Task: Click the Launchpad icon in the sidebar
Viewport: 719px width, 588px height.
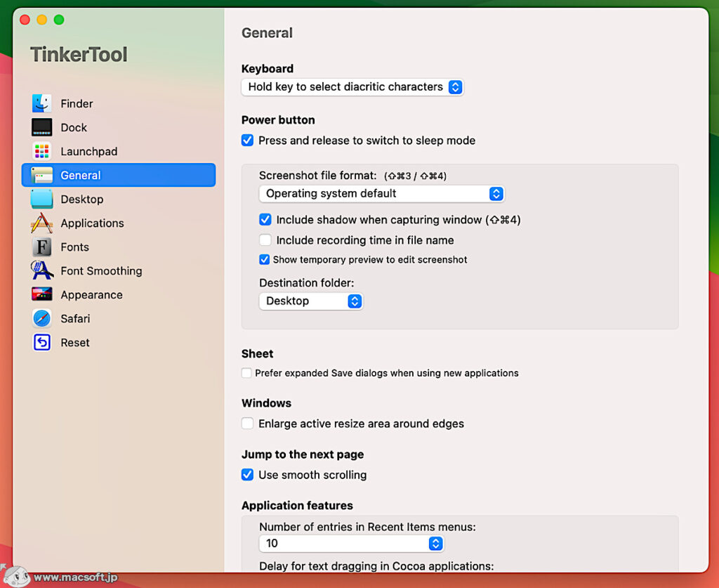Action: (44, 151)
